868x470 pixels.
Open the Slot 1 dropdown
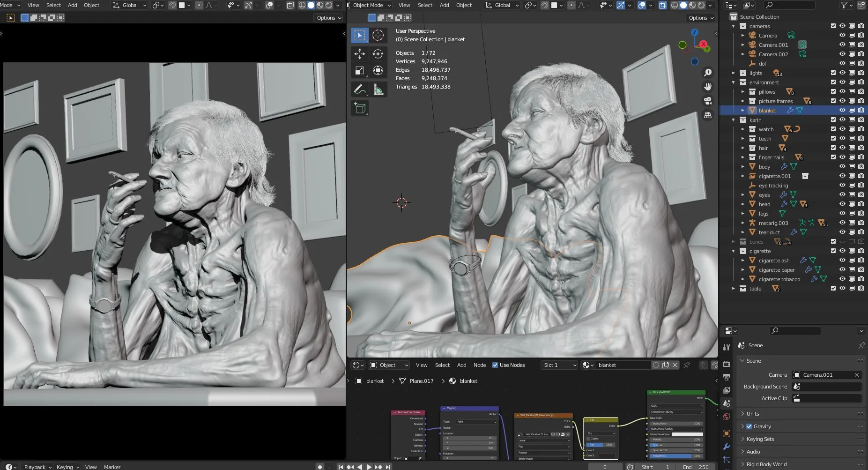click(559, 365)
